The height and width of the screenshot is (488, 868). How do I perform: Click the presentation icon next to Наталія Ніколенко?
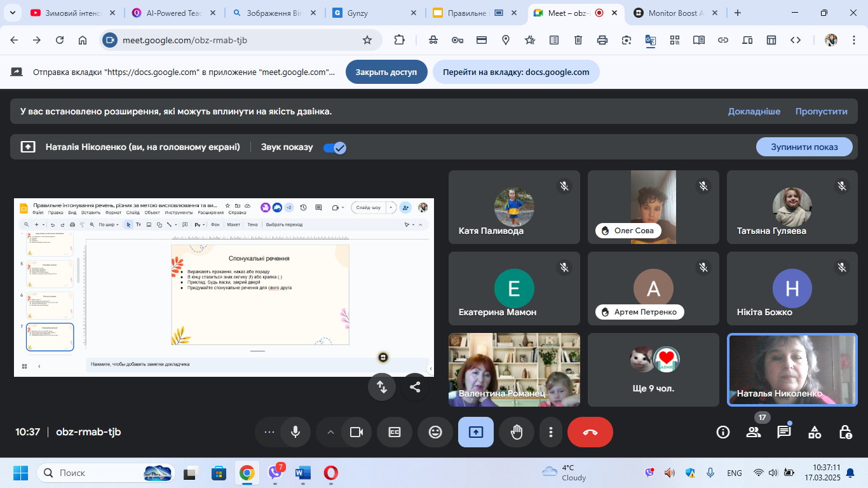point(28,147)
